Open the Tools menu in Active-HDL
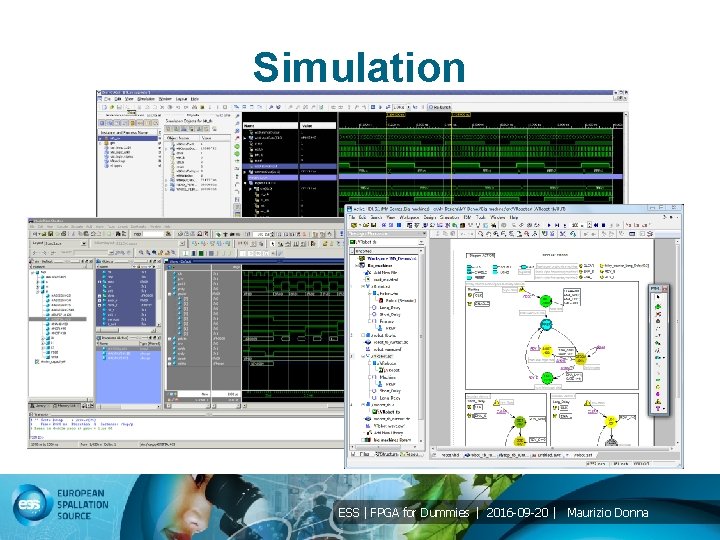The image size is (720, 540). (x=480, y=217)
